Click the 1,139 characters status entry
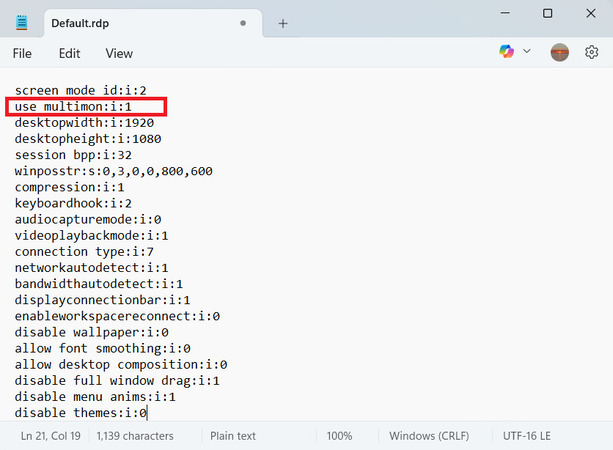Image resolution: width=613 pixels, height=450 pixels. pyautogui.click(x=135, y=436)
